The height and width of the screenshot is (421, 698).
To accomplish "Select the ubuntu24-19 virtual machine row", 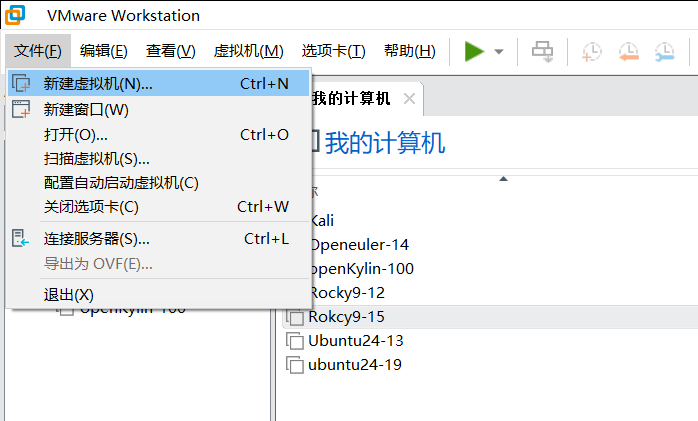I will point(490,364).
